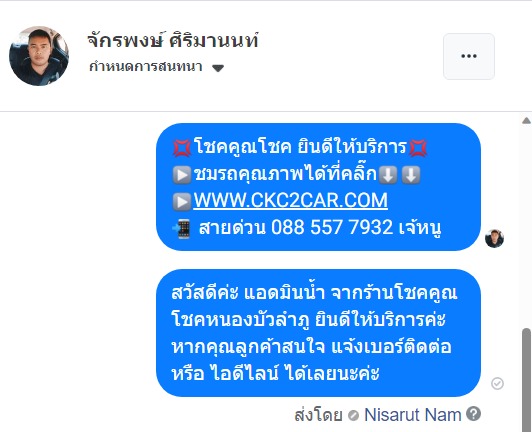Open จักรพงษ์ ศิริมานนท์ profile name
Screen dimensions: 532x432
point(173,40)
